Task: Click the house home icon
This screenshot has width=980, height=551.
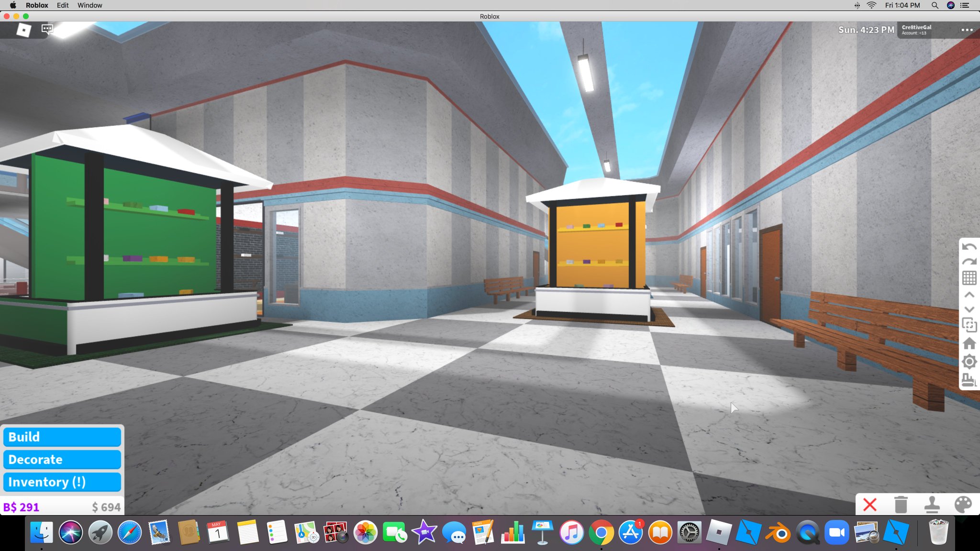Action: 969,343
